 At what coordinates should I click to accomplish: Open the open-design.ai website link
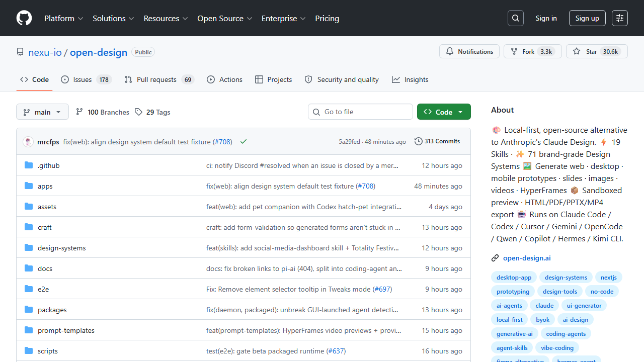527,258
